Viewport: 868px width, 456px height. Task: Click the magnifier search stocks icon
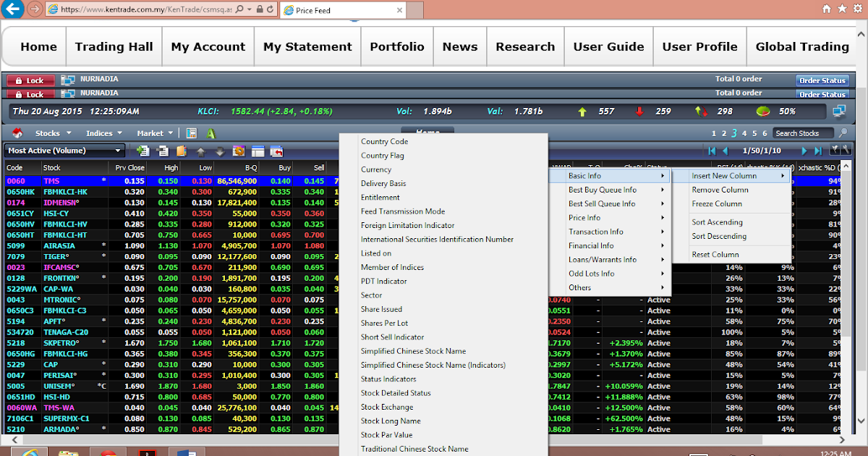pyautogui.click(x=843, y=132)
